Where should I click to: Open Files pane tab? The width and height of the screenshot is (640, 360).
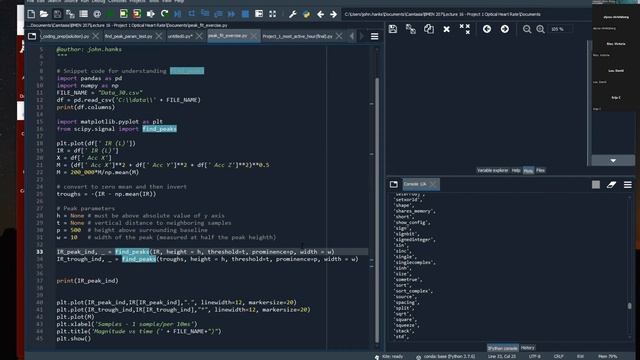tap(540, 170)
